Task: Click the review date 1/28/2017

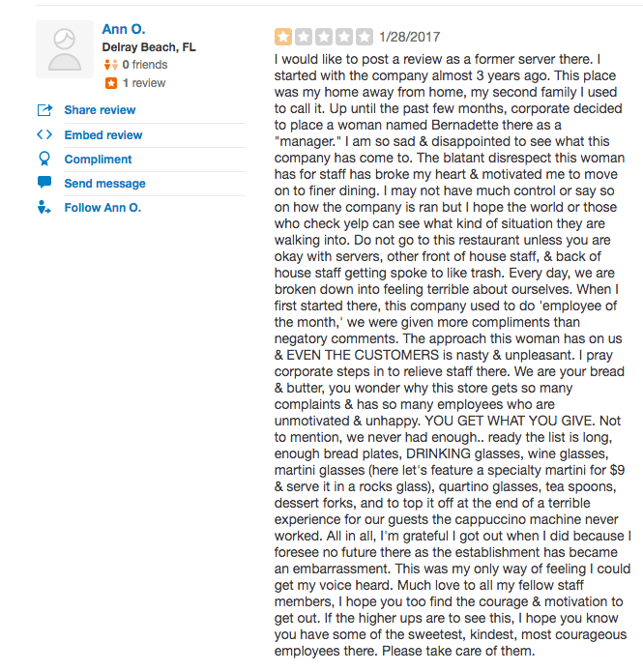Action: tap(409, 37)
